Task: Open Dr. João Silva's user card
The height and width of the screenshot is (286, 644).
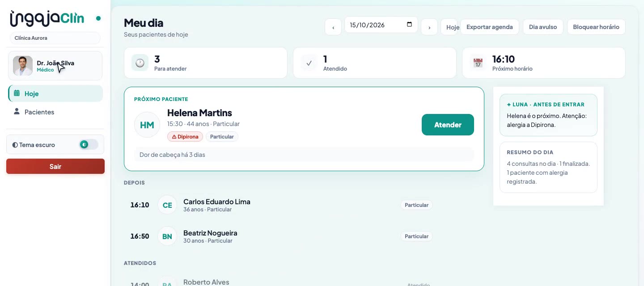Action: pos(55,66)
